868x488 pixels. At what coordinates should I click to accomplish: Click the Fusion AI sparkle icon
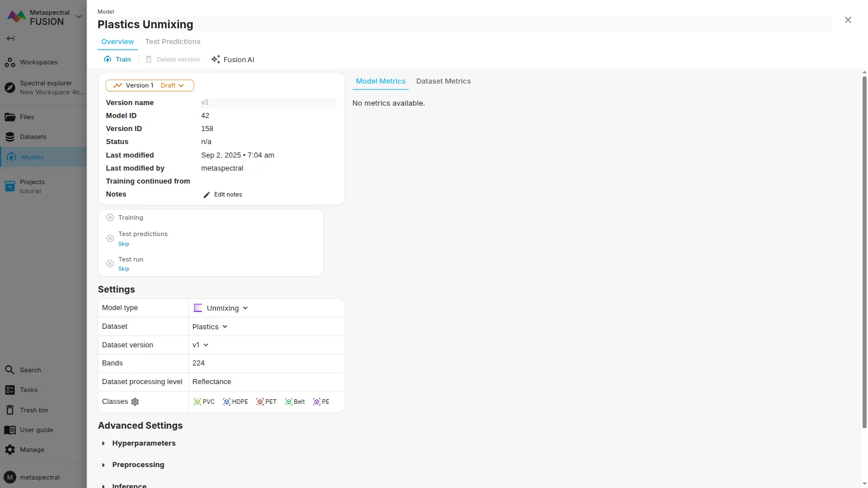click(215, 59)
